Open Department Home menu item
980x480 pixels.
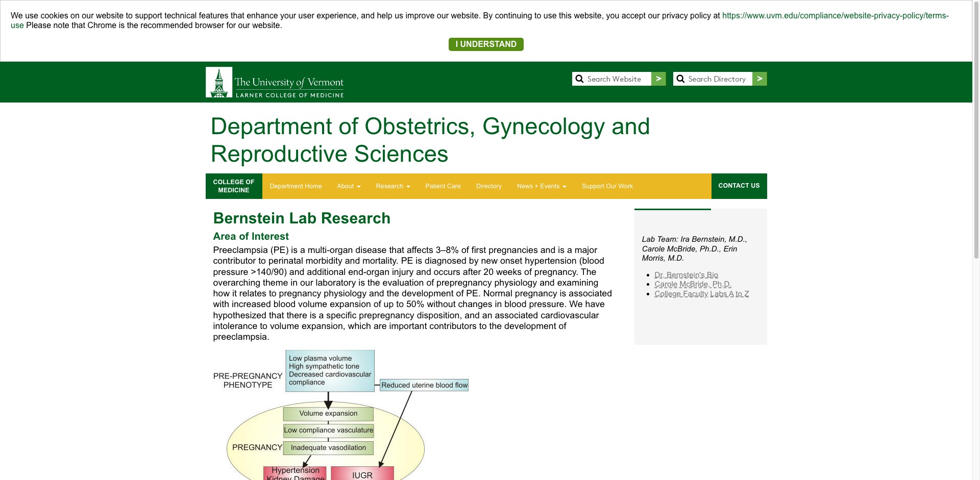[296, 186]
